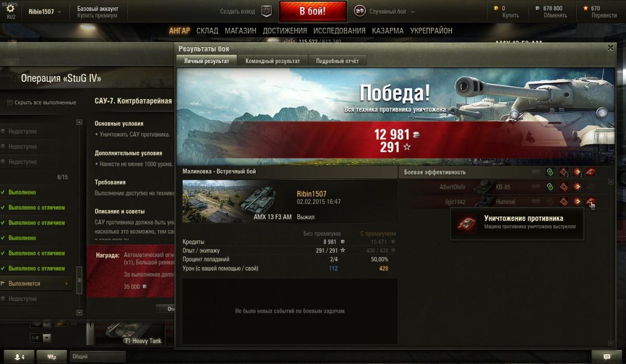This screenshot has height=364, width=626.
Task: Click Купить премиум link
Action: click(x=97, y=15)
